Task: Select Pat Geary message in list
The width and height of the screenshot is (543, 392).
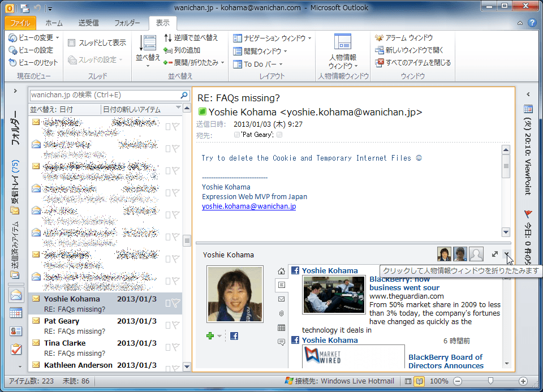Action: [105, 326]
